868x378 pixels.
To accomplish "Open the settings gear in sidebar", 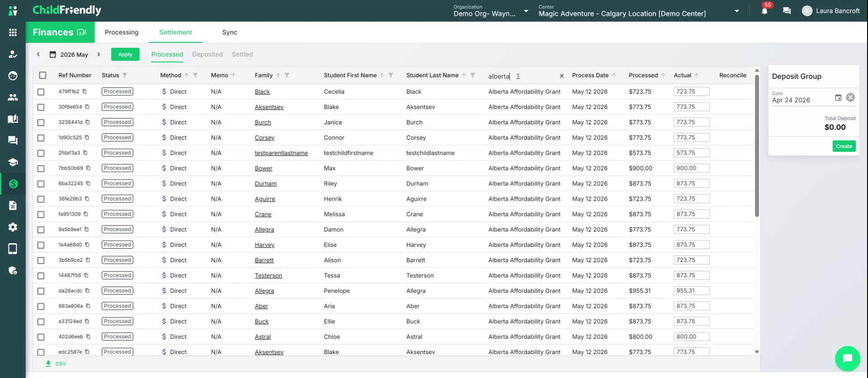I will [x=13, y=227].
